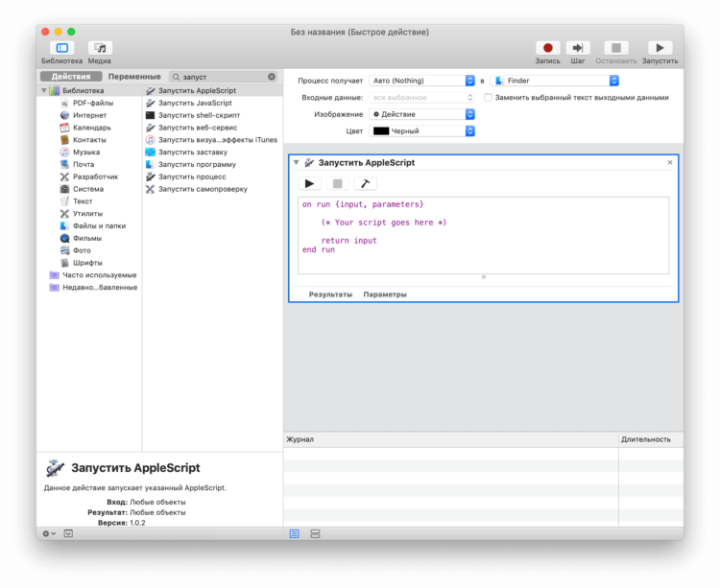Open the Finder application dropdown
Image resolution: width=720 pixels, height=588 pixels.
555,81
